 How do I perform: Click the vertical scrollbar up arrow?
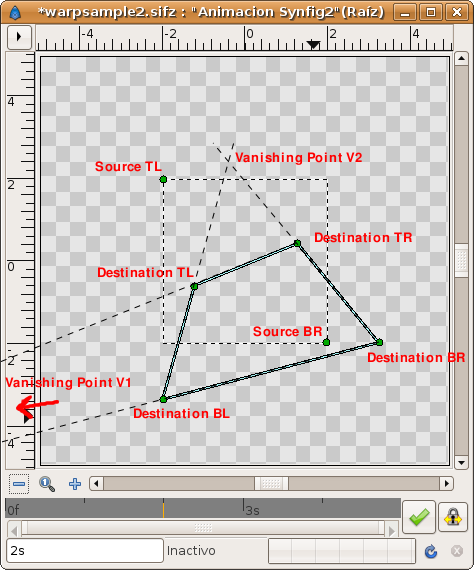(461, 58)
